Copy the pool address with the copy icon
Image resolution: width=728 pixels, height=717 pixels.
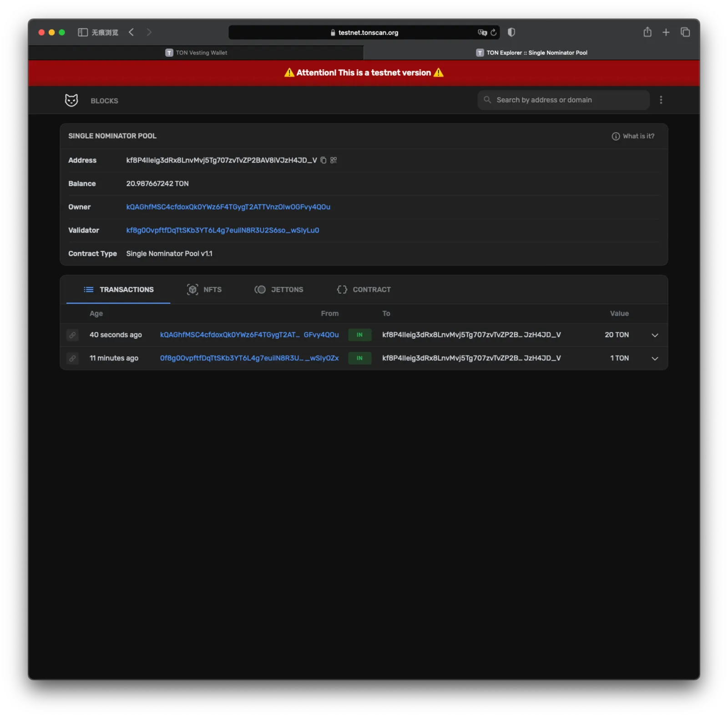click(x=323, y=160)
